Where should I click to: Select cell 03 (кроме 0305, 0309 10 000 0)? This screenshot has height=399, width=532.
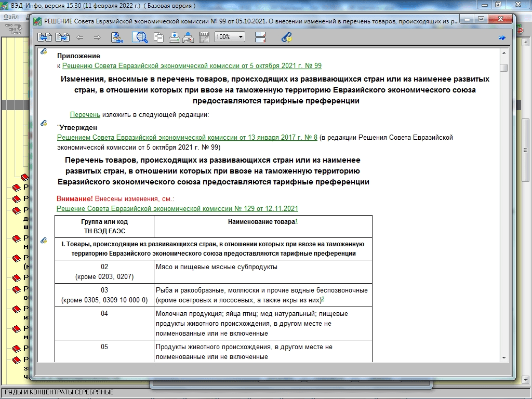pos(104,295)
